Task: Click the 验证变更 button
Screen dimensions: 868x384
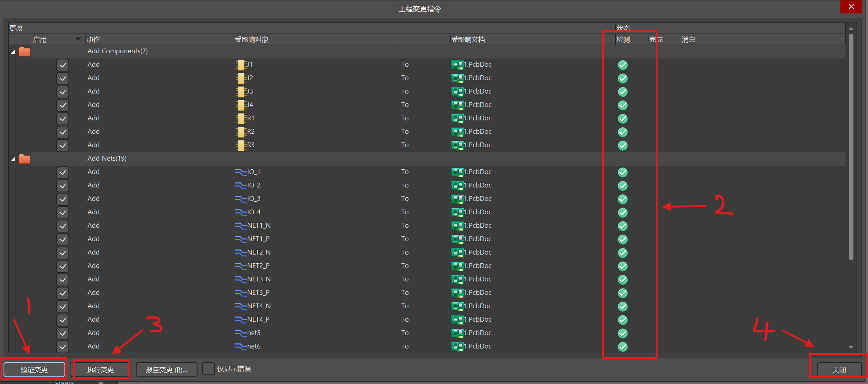Action: 34,370
